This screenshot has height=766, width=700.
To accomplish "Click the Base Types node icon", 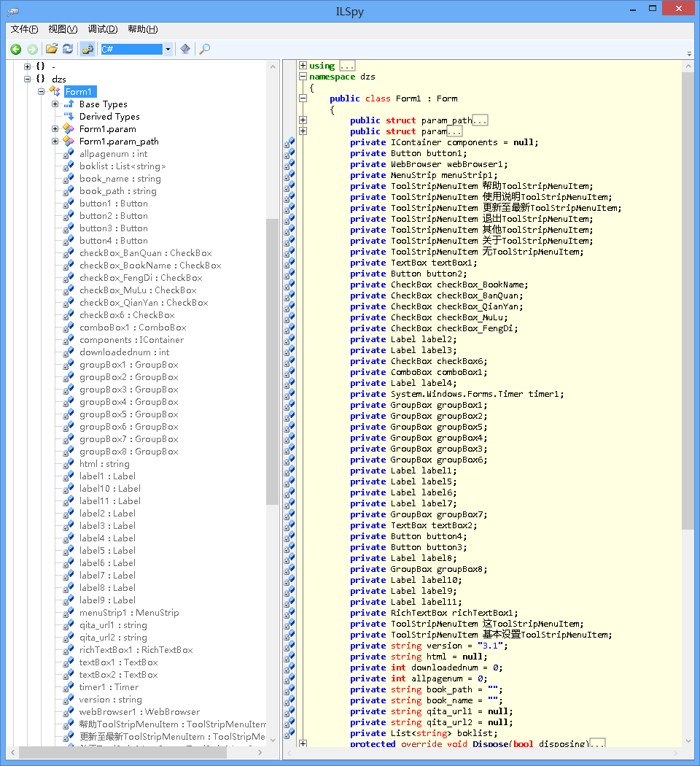I will [x=69, y=104].
